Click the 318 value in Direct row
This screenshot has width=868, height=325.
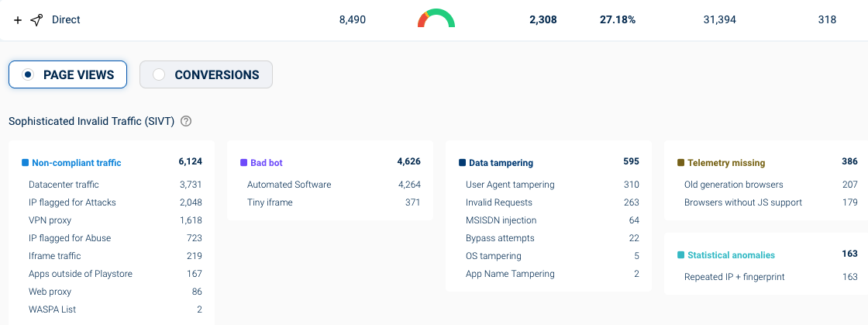coord(827,20)
